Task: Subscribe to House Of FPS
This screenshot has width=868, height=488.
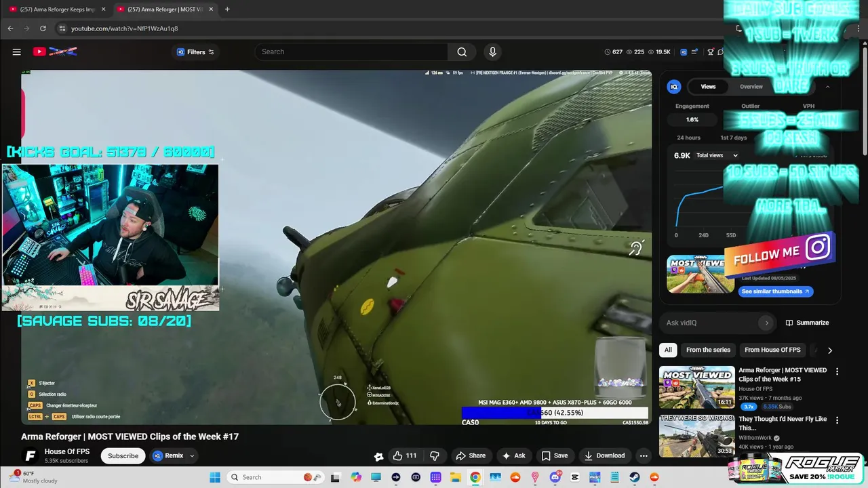Action: (x=123, y=455)
